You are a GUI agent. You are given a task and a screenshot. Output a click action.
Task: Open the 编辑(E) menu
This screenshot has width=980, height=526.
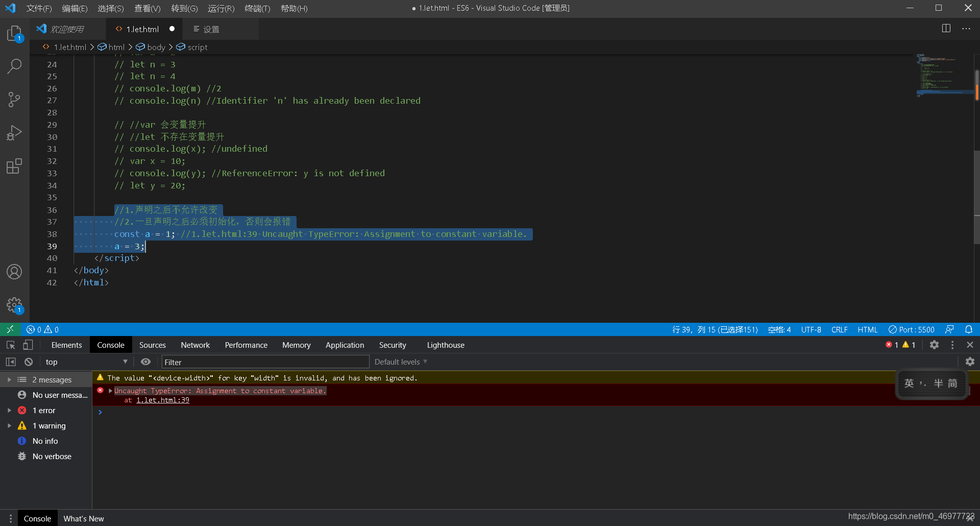click(75, 8)
